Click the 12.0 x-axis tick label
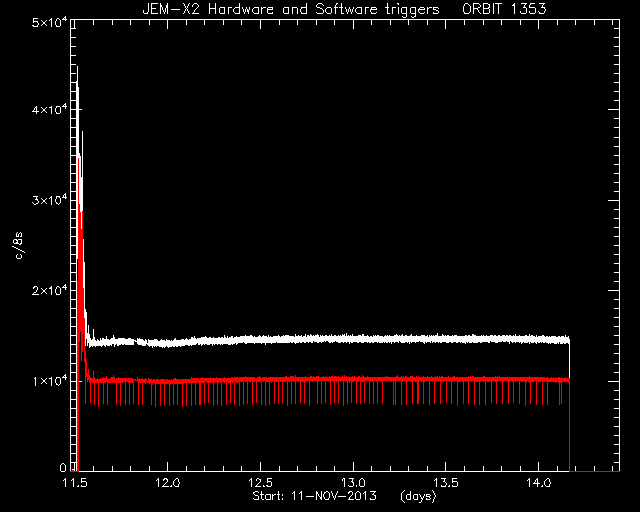The width and height of the screenshot is (640, 512). [167, 483]
